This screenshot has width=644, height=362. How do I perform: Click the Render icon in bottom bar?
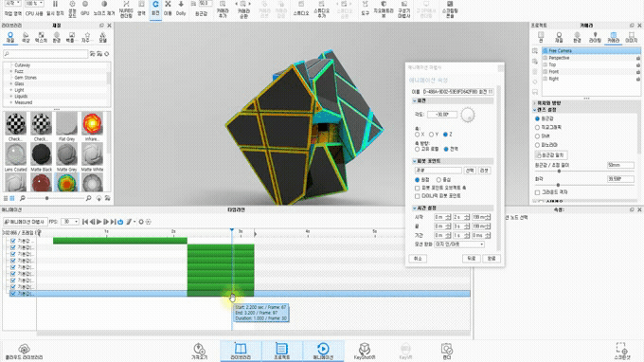tap(446, 352)
